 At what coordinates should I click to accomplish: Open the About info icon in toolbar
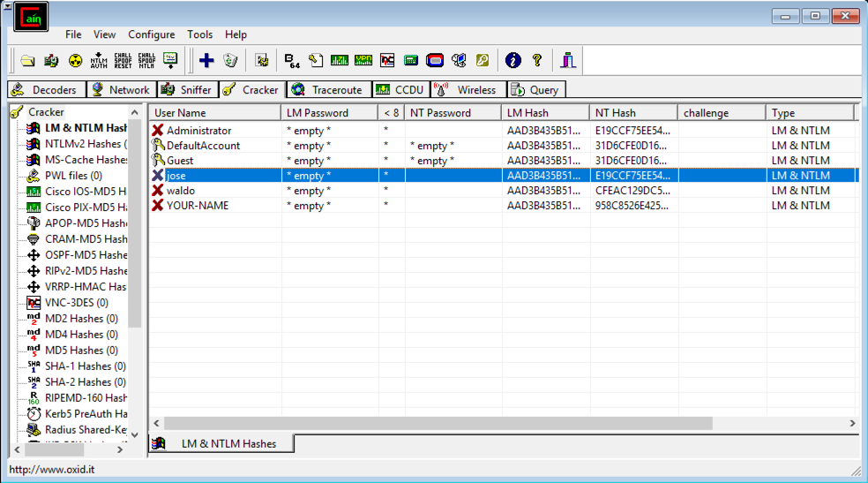pyautogui.click(x=513, y=60)
